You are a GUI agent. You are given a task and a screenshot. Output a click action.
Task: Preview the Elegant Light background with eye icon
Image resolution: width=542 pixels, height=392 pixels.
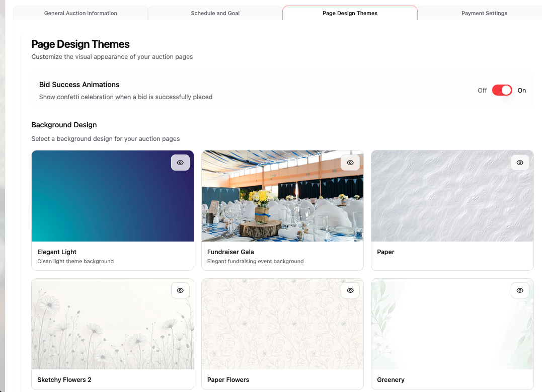tap(180, 163)
